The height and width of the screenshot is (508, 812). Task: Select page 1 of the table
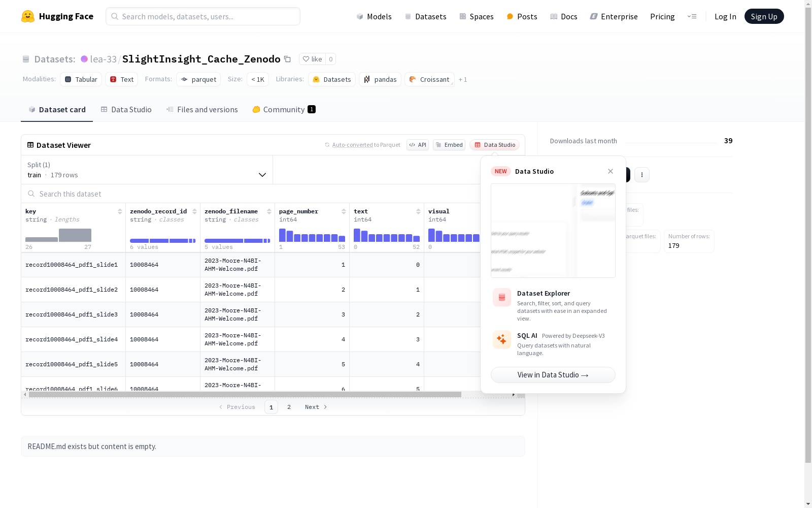271,407
